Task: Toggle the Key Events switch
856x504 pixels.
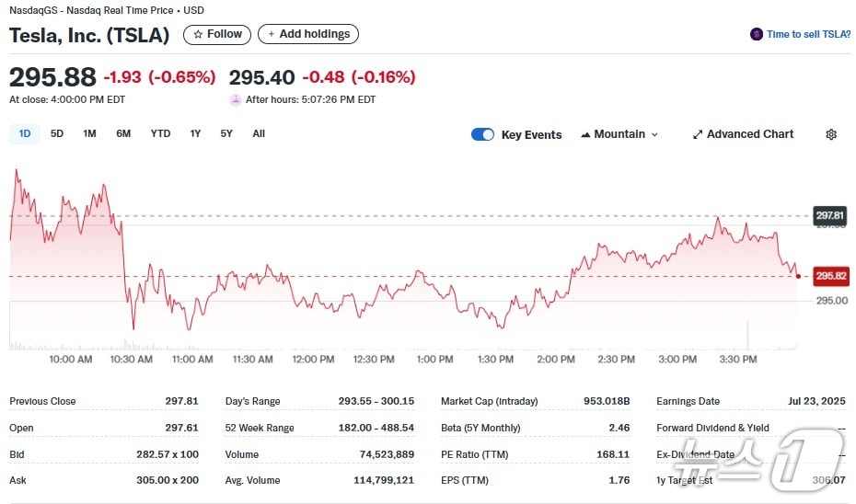Action: click(x=482, y=134)
